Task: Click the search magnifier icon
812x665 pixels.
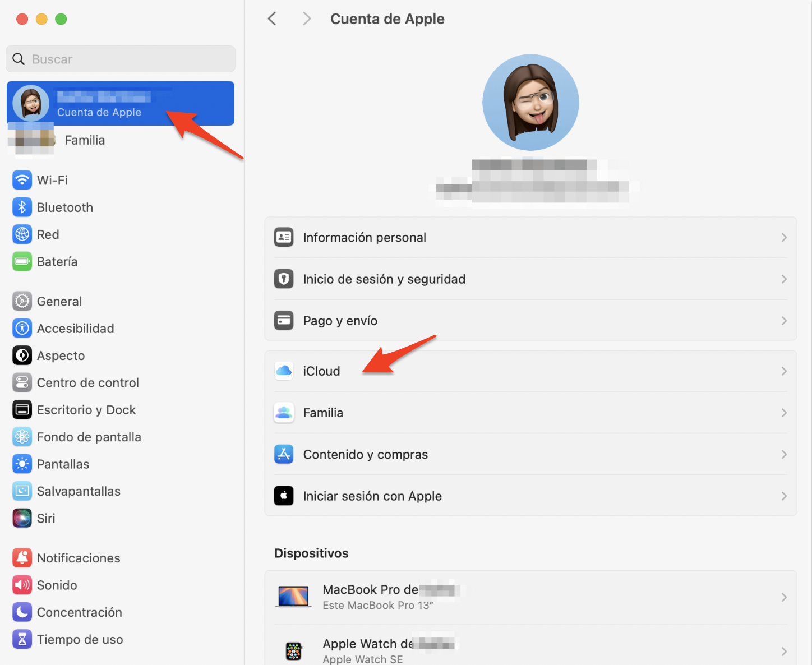Action: [19, 59]
